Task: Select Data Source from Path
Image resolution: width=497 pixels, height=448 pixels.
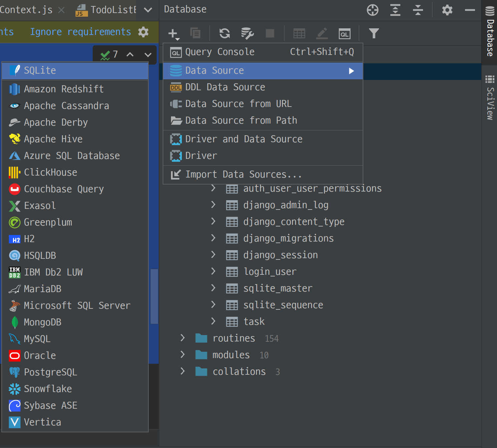Action: pos(263,121)
